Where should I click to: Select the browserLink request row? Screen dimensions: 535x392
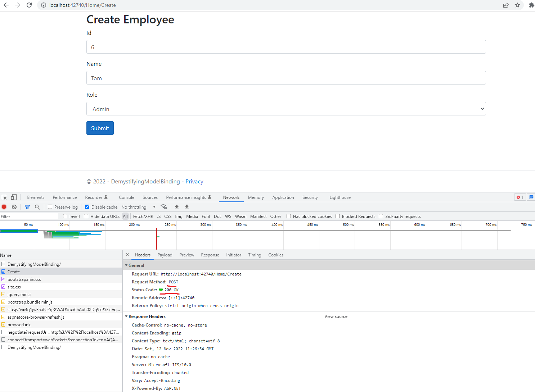(61, 324)
